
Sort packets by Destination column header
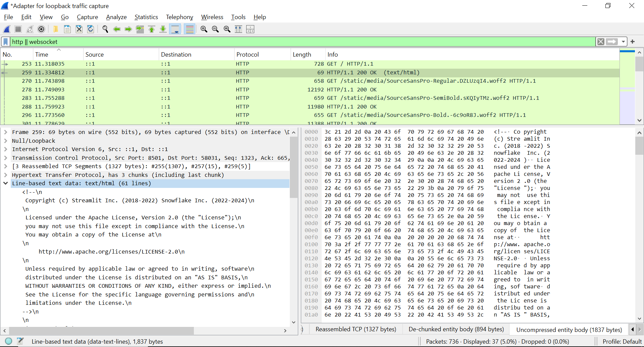(196, 54)
